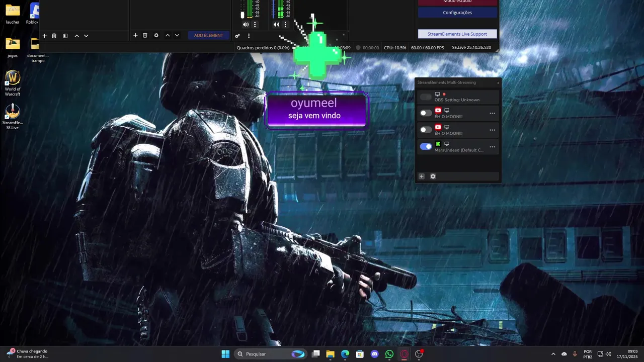Open File Explorer from taskbar

pyautogui.click(x=330, y=354)
